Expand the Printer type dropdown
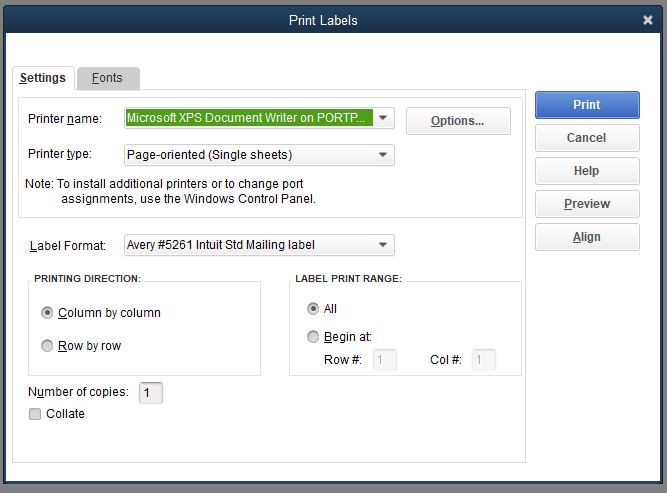 (383, 155)
